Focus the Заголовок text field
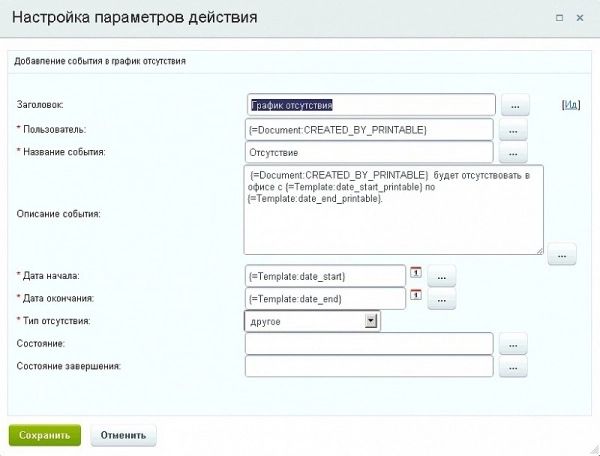This screenshot has height=456, width=600. pos(370,105)
